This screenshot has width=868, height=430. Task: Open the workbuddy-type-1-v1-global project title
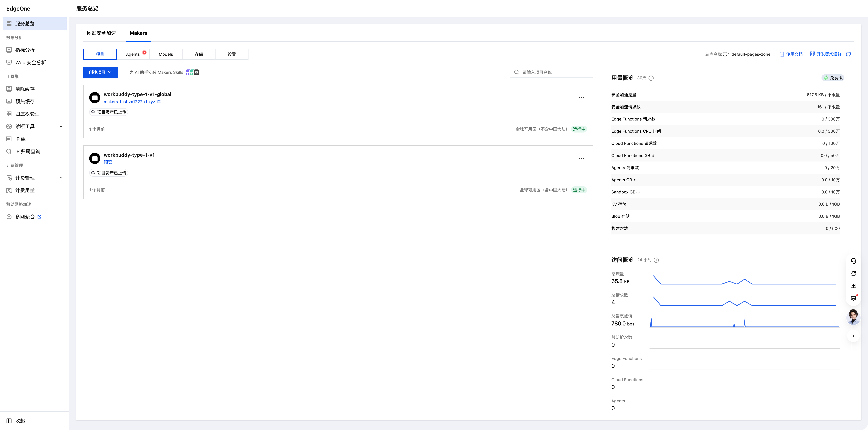pyautogui.click(x=137, y=94)
